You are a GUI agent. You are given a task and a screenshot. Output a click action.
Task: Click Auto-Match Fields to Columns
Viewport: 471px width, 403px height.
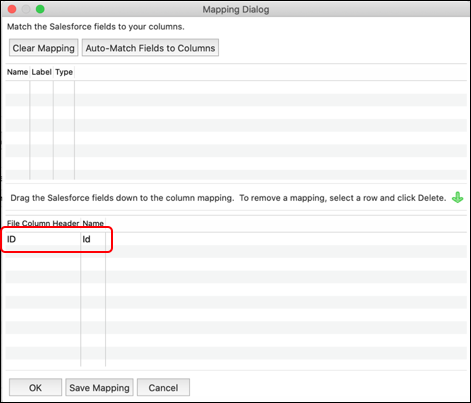pos(150,48)
